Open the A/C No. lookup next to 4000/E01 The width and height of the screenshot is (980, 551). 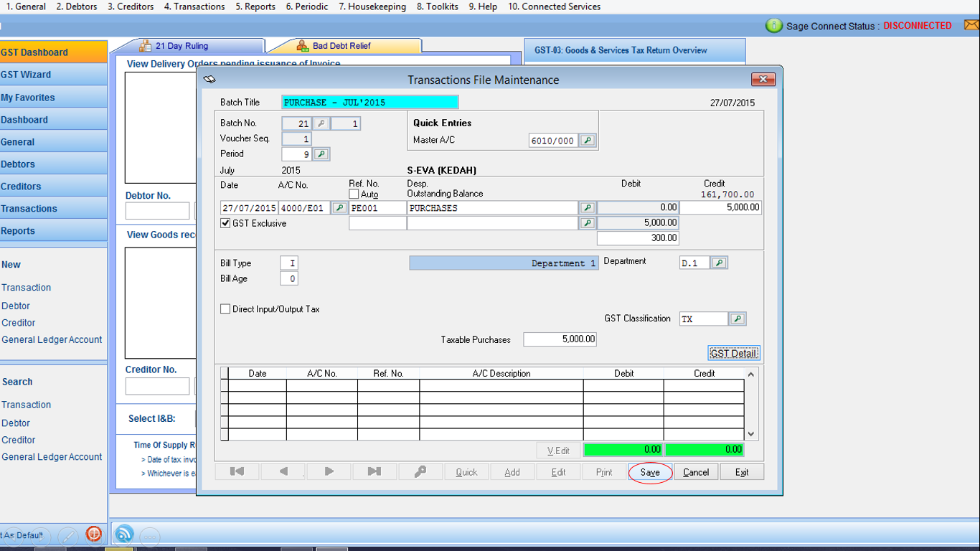click(339, 208)
